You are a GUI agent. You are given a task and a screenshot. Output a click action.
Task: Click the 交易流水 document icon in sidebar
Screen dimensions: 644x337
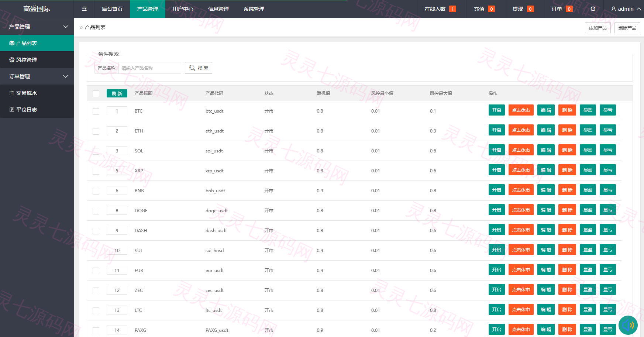click(x=12, y=93)
